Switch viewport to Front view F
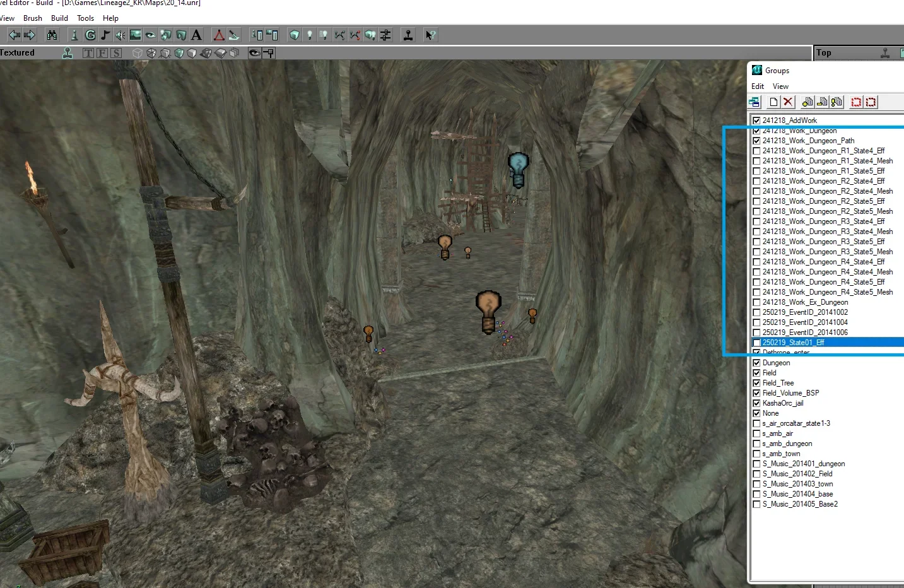The image size is (904, 588). coord(102,53)
